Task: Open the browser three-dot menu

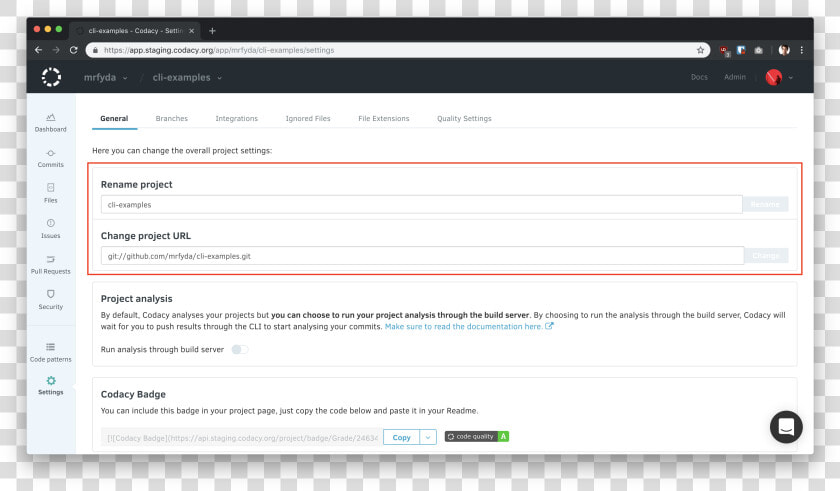Action: [801, 50]
